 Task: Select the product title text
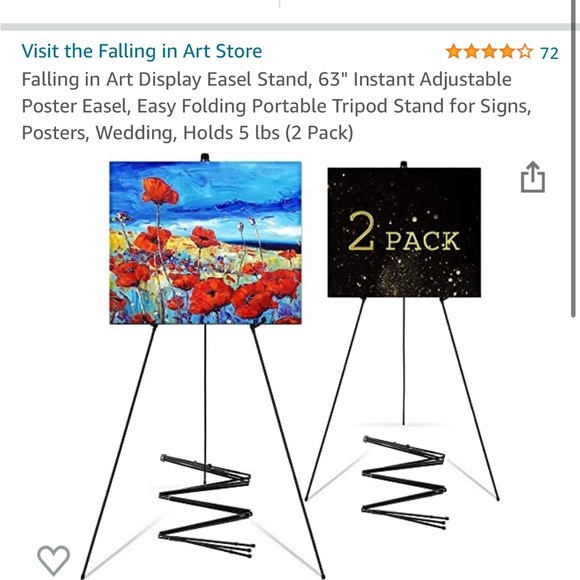[276, 106]
